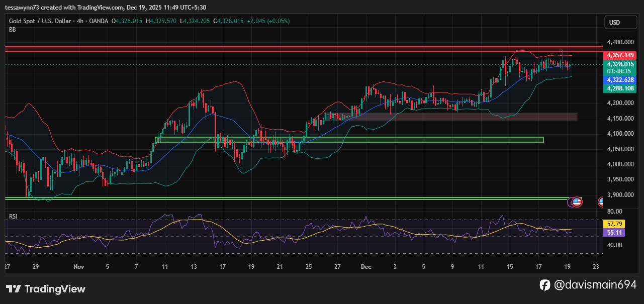Viewport: 644px width, 304px height.
Task: Click the blue 4,322.628 price label
Action: (620, 80)
